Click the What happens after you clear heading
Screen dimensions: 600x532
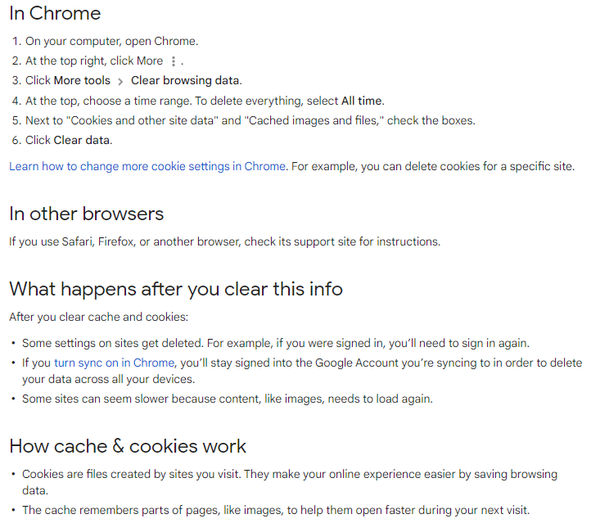coord(176,289)
